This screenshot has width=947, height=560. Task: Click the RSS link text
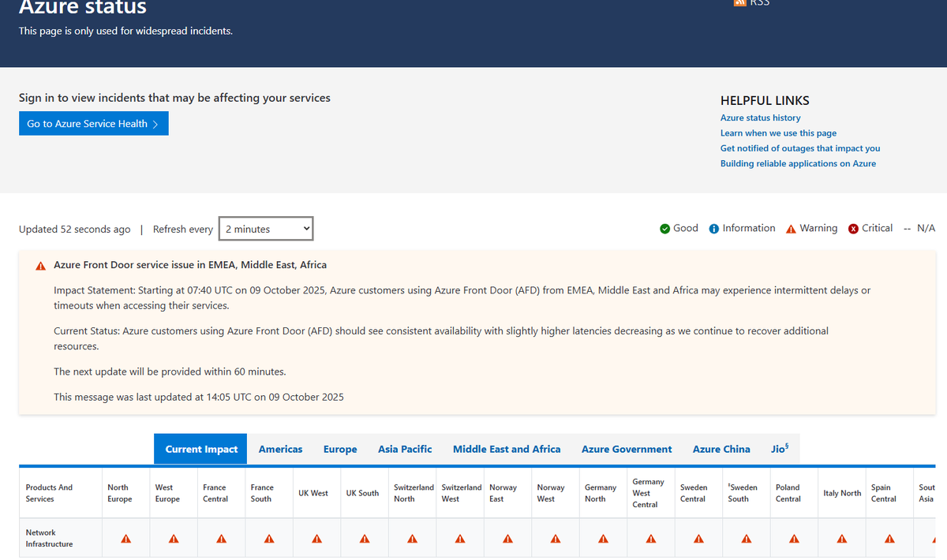pos(759,2)
